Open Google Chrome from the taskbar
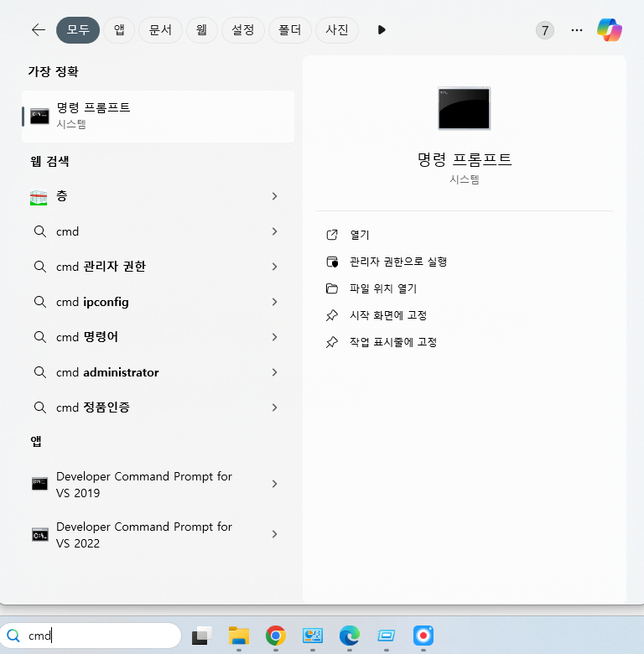 point(276,636)
